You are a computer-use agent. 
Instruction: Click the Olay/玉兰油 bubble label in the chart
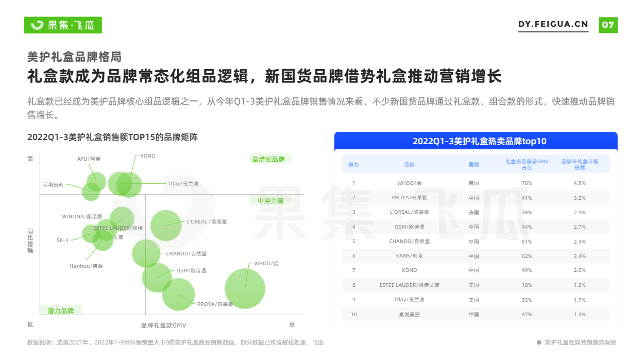point(183,184)
